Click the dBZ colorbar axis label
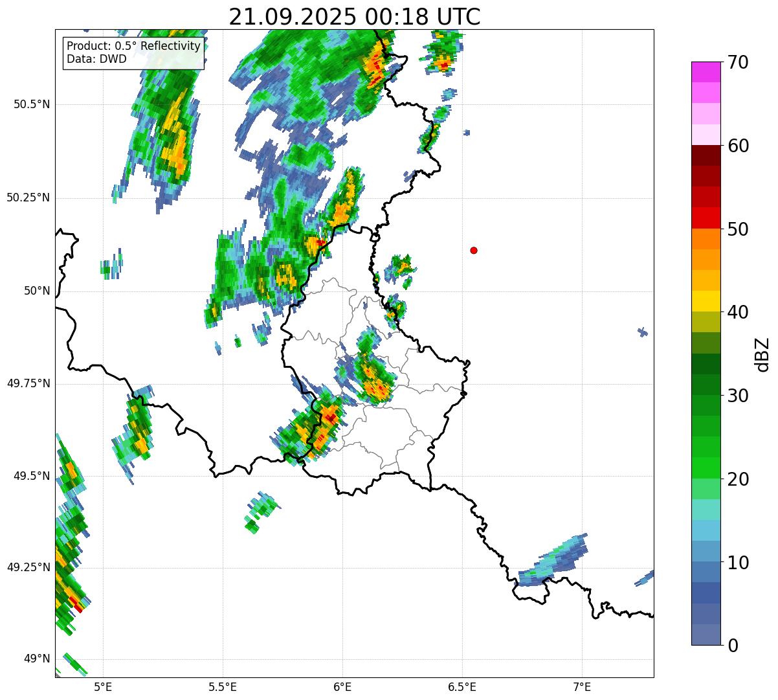Viewport: 778px width, 700px height. (762, 354)
